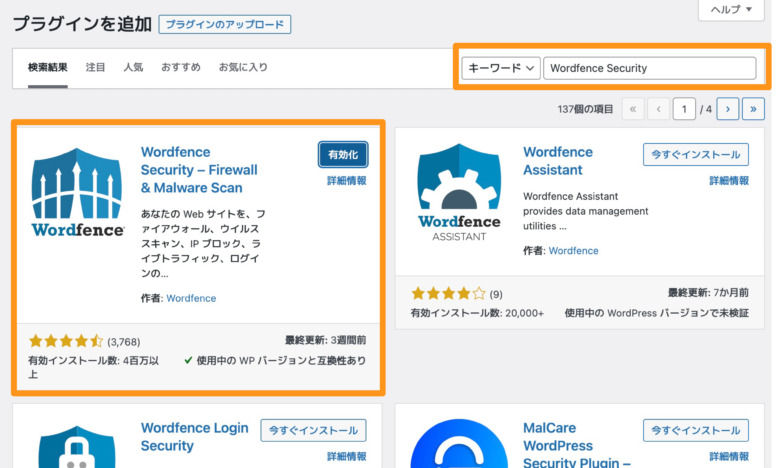Screen dimensions: 780x468
Task: Click the green compatibility checkmark icon
Action: (x=188, y=360)
